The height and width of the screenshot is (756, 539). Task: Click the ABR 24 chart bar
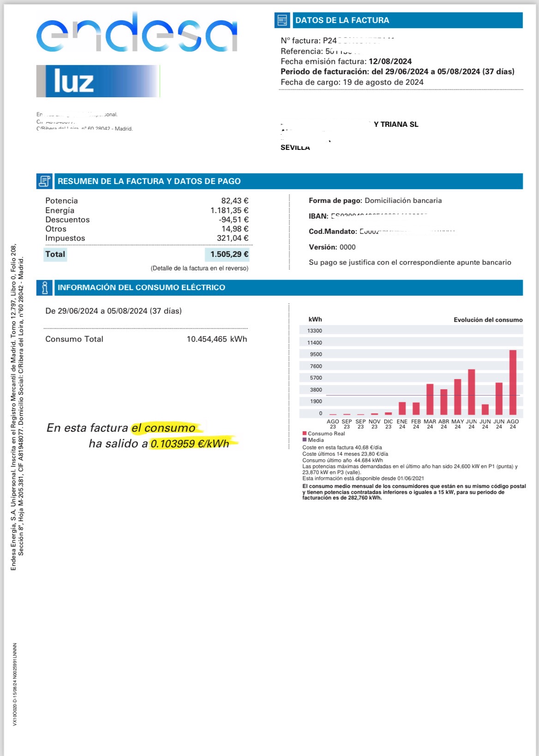tap(443, 402)
